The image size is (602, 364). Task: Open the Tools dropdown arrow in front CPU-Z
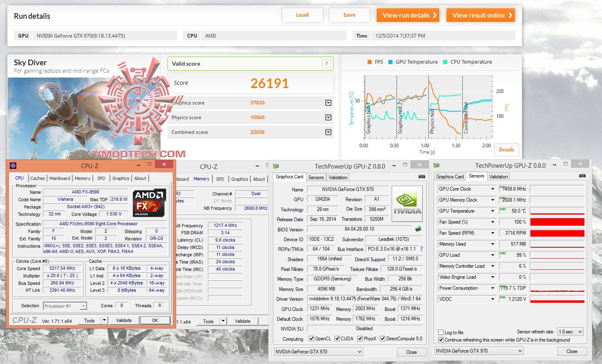tap(105, 320)
